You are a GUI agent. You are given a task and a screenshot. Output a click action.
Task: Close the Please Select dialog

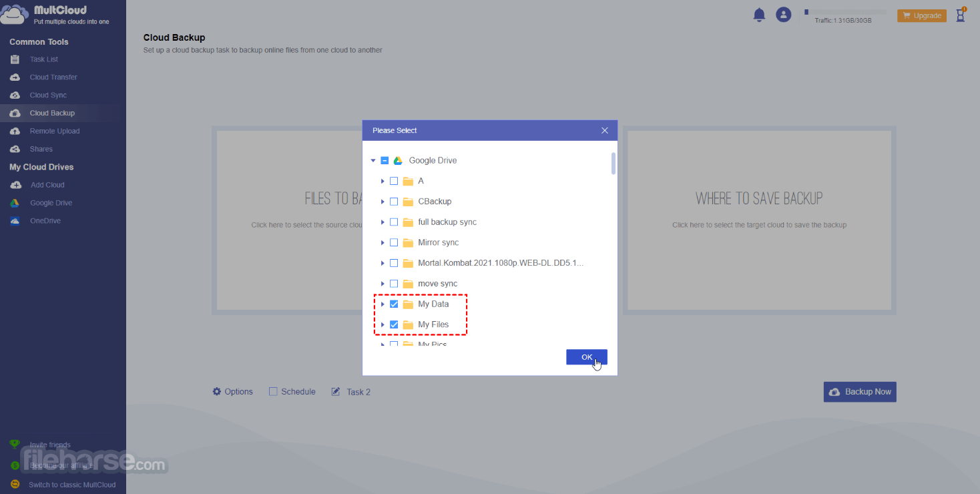pos(605,130)
